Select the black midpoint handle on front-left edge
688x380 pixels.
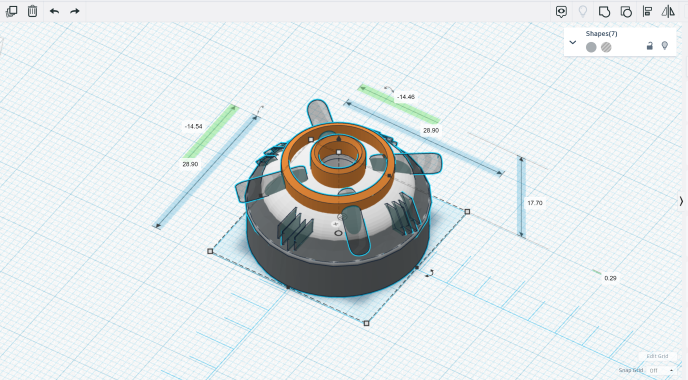pos(288,287)
